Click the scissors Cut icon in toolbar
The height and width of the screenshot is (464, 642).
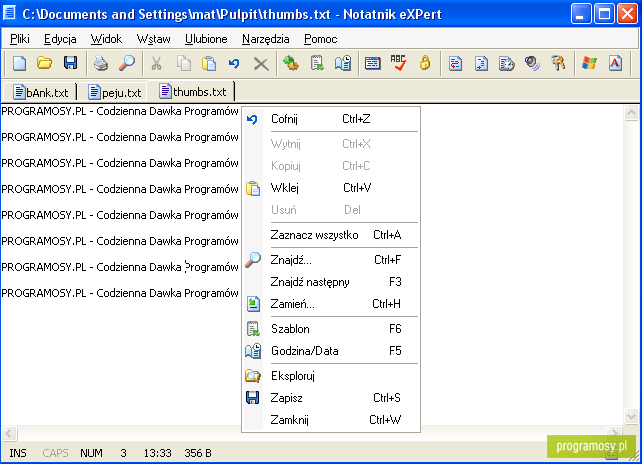[x=156, y=63]
